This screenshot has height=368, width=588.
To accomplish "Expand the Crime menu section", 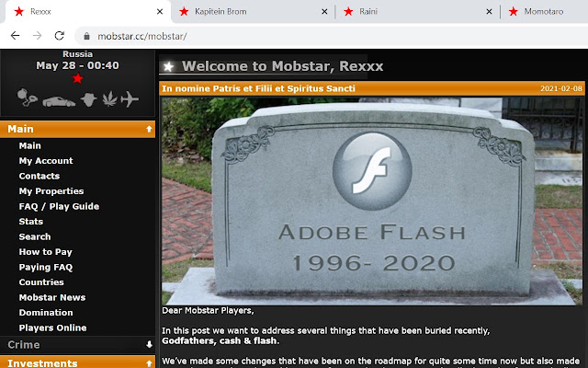I will (x=77, y=344).
